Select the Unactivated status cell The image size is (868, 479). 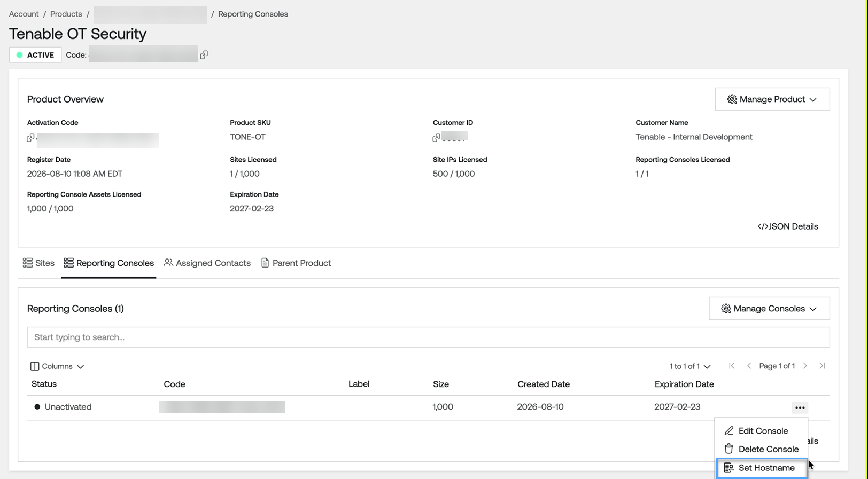tap(63, 407)
